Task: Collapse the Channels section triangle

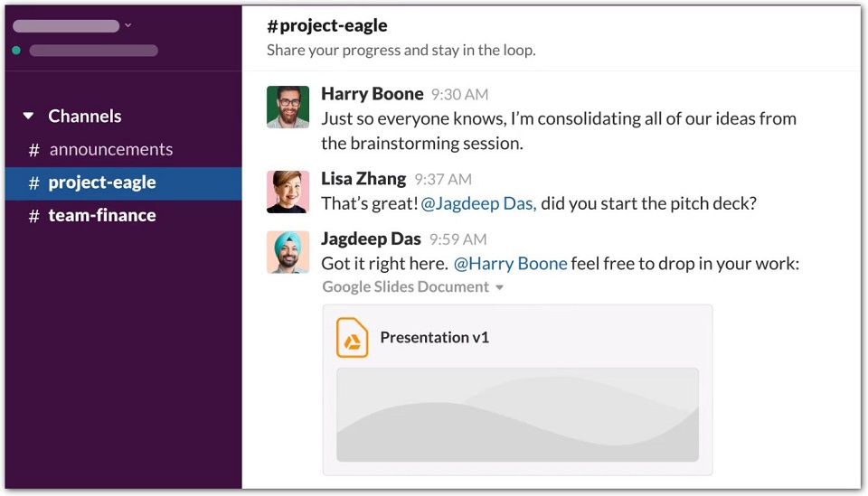Action: coord(28,117)
